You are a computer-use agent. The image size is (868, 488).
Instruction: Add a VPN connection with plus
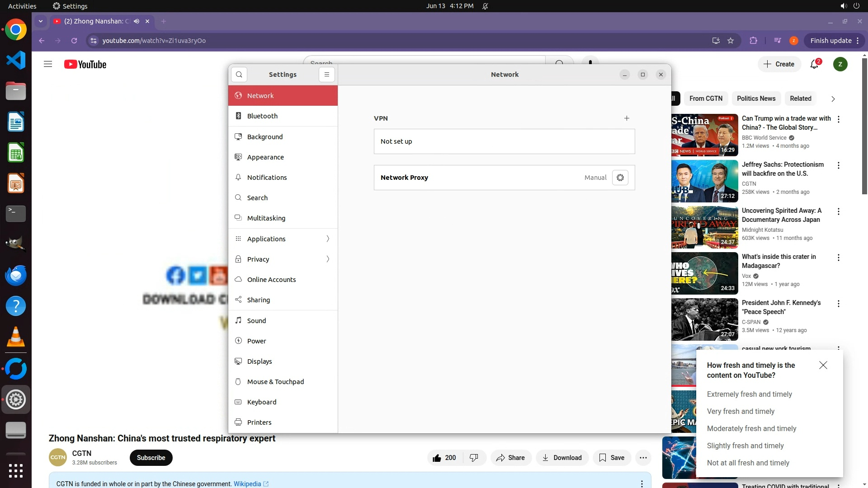point(627,118)
